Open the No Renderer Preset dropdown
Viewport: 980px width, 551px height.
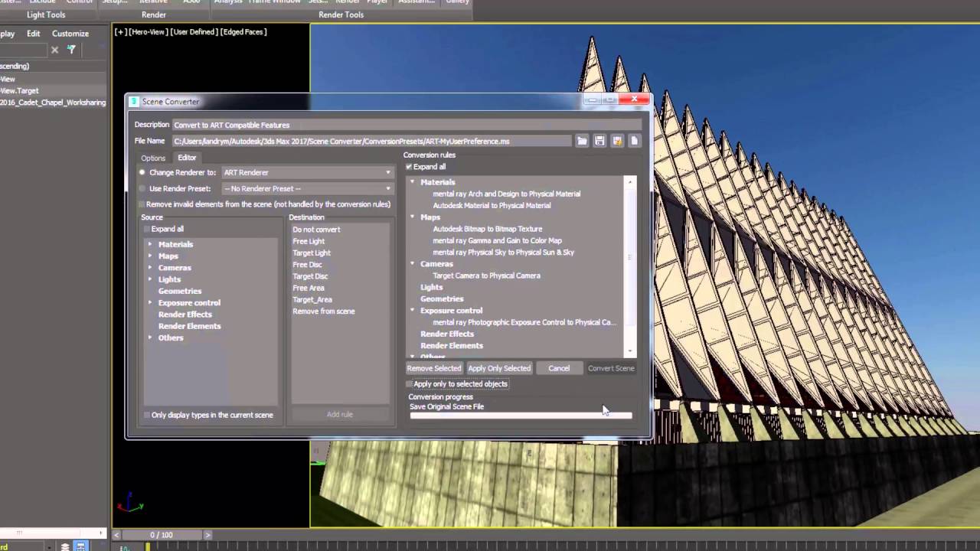[307, 188]
